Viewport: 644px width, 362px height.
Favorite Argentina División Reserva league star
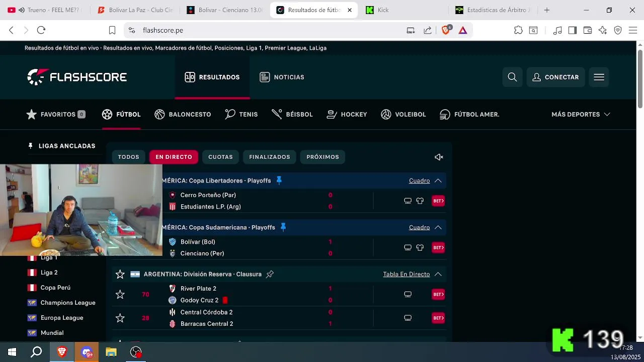coord(120,274)
